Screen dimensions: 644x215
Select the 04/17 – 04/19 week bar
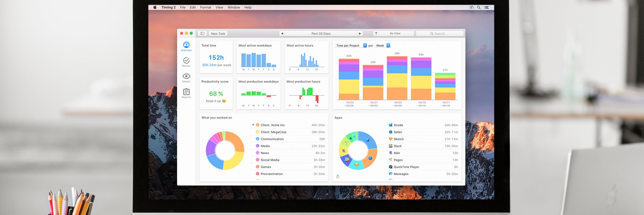pos(445,86)
